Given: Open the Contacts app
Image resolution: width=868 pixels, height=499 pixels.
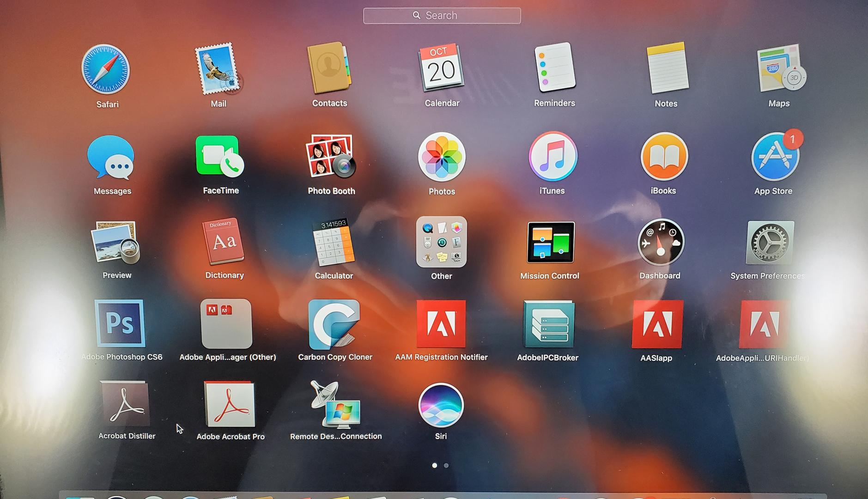Looking at the screenshot, I should 329,68.
